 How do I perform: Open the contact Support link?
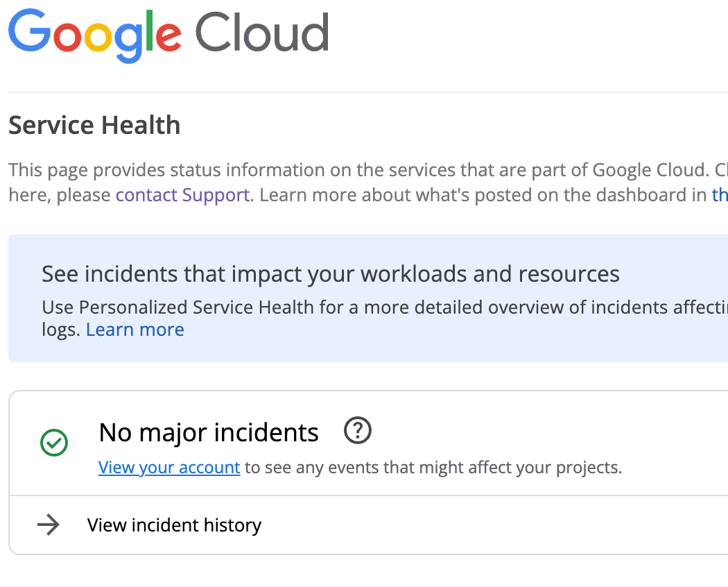click(182, 195)
